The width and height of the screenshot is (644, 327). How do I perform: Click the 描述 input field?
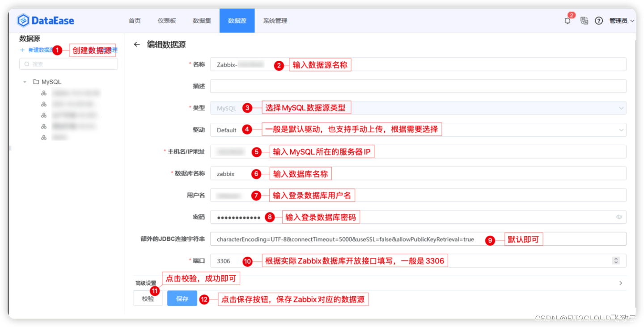pyautogui.click(x=418, y=86)
